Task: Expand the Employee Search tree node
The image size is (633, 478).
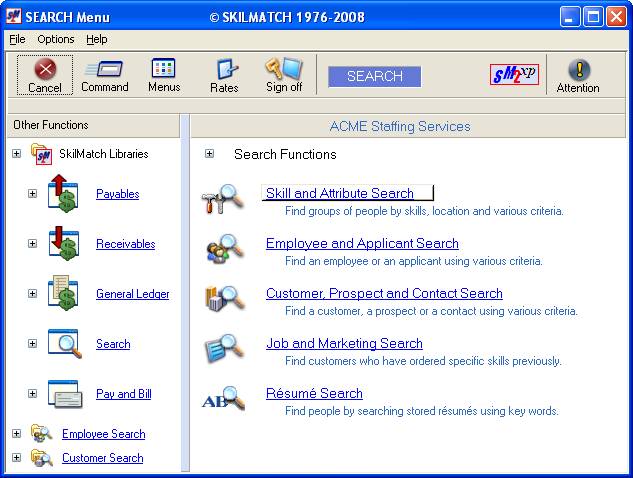Action: (x=16, y=434)
